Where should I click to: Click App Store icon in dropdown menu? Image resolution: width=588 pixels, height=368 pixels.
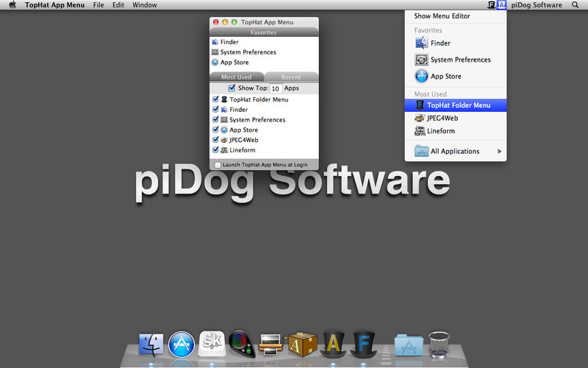coord(421,76)
